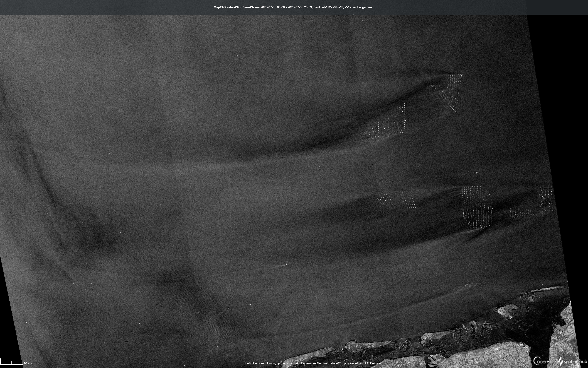Click the Sentinel Hub logo
Screen dimensions: 588x368
point(573,361)
